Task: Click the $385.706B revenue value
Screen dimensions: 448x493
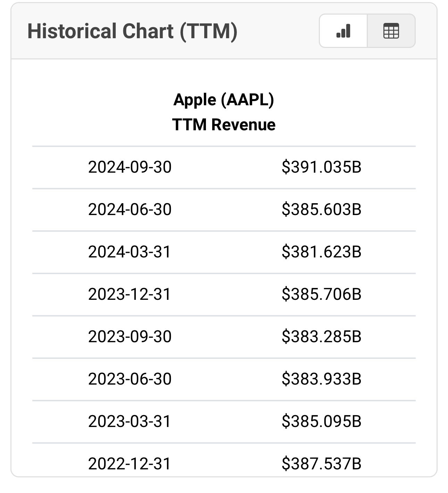Action: (x=321, y=294)
